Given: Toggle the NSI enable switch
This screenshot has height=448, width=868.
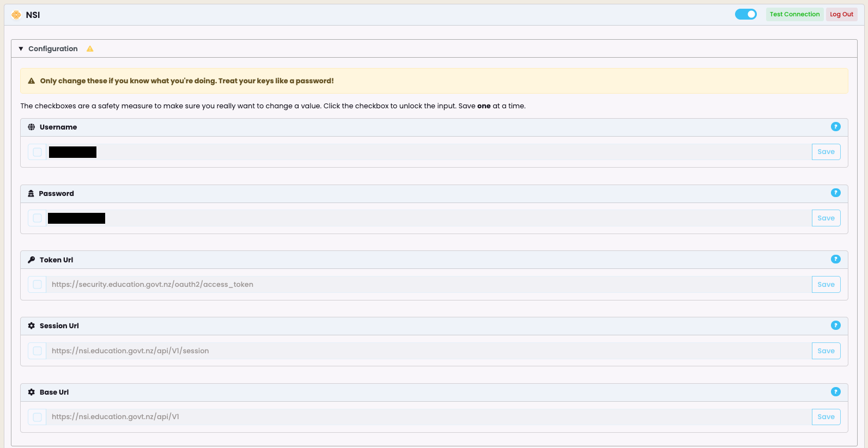Looking at the screenshot, I should 745,14.
